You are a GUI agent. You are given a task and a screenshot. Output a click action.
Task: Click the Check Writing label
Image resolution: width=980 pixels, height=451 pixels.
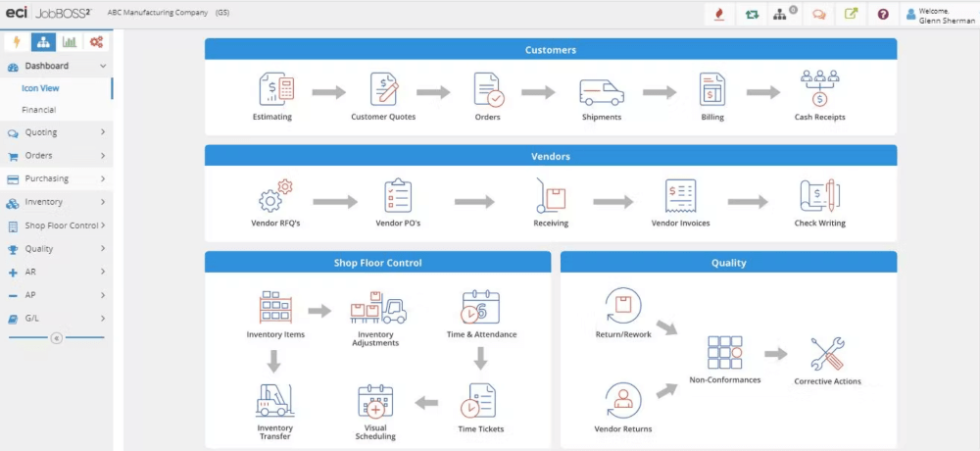coord(820,224)
